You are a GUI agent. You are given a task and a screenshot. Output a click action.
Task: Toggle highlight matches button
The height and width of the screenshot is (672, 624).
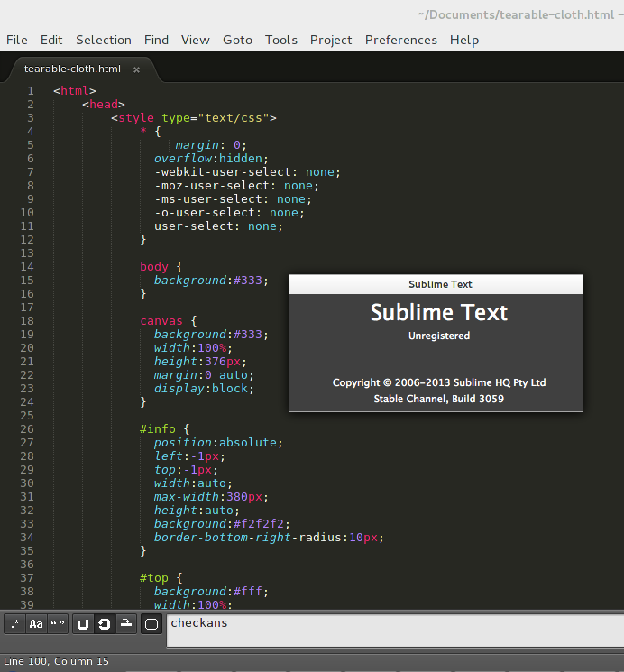point(151,624)
